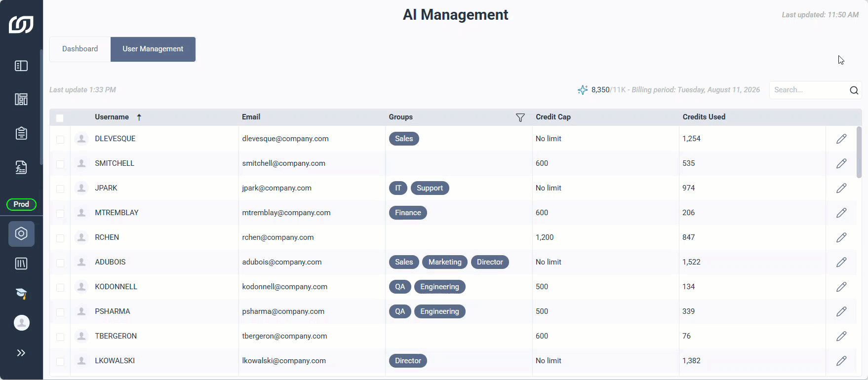Click the pencil icon for PSHARMA

pos(841,311)
